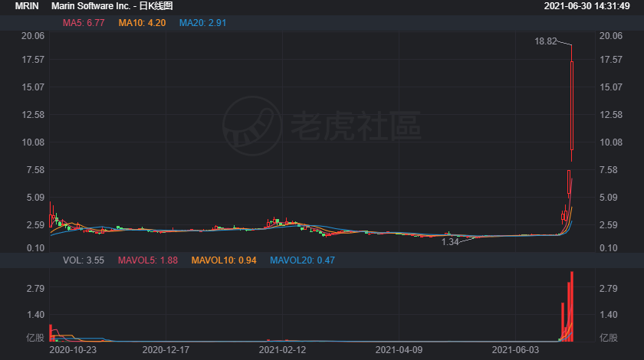This screenshot has width=644, height=360.
Task: Click the left axis 20.06 price label
Action: [x=33, y=36]
